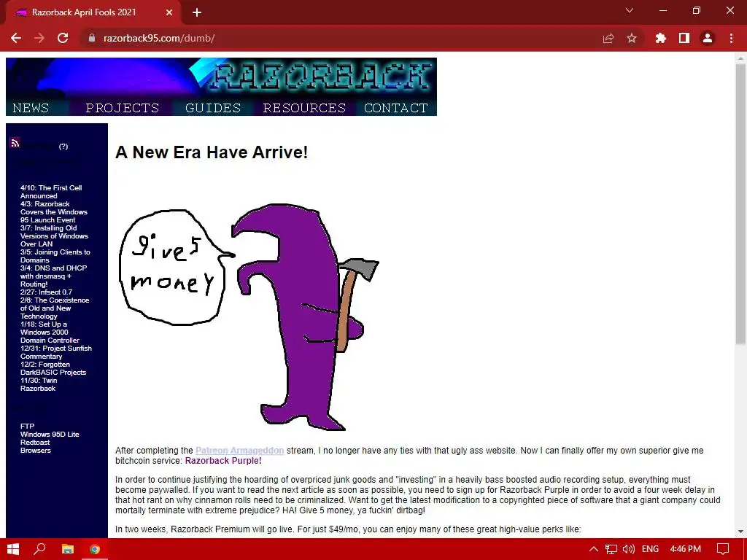Click the browser back arrow

coord(16,38)
